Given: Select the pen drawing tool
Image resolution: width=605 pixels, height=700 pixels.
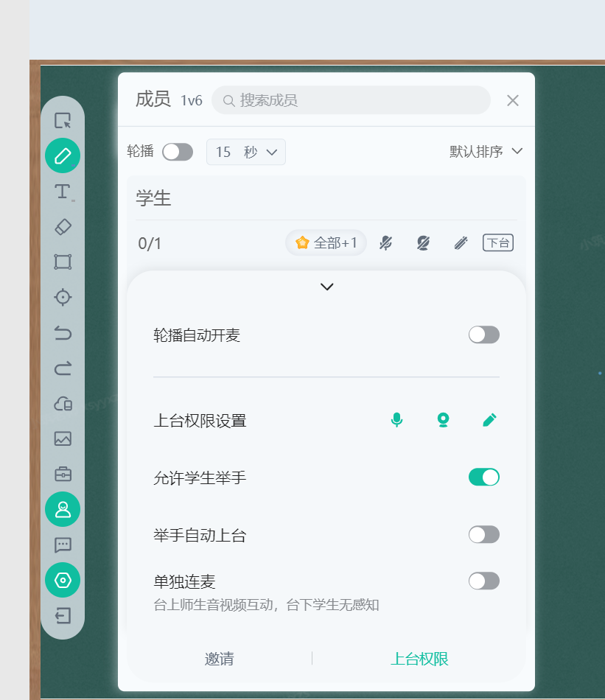Looking at the screenshot, I should (x=63, y=155).
